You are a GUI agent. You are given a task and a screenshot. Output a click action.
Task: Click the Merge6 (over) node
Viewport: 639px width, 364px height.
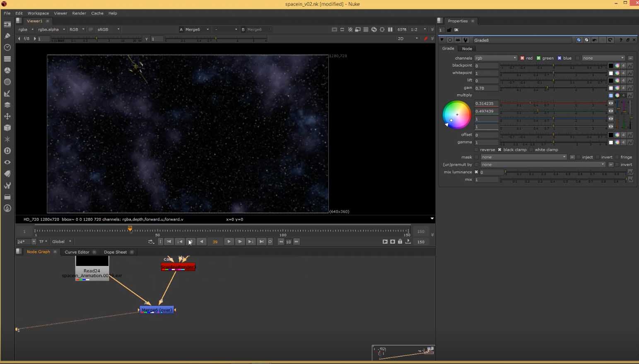coord(157,310)
